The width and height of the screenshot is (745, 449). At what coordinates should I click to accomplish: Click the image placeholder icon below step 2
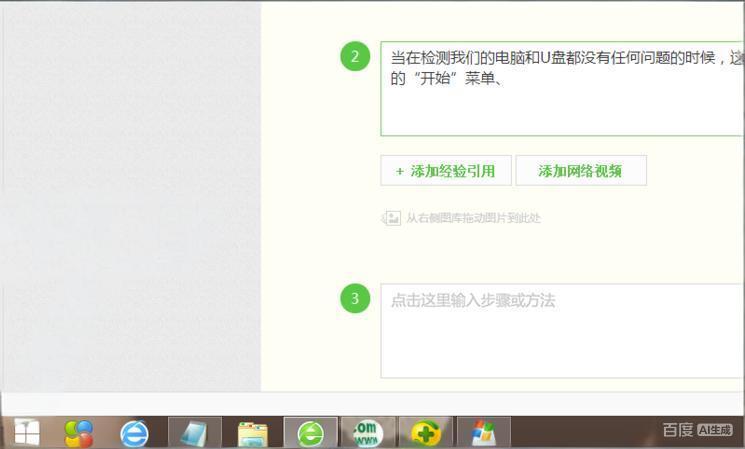(391, 218)
